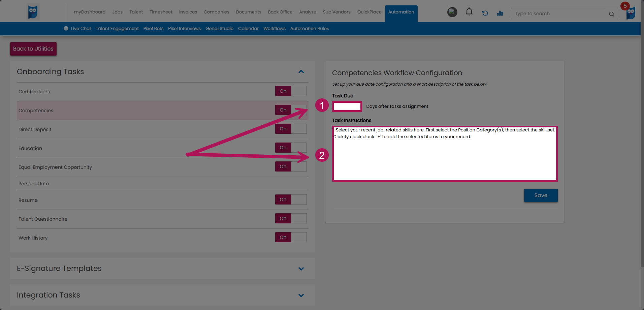Click the search magnifier icon
Viewport: 644px width, 310px height.
611,14
